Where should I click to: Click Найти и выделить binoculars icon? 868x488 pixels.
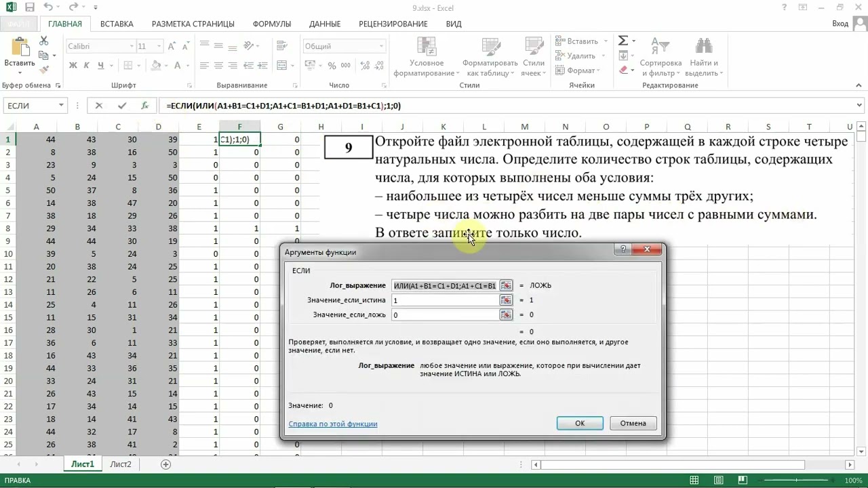tap(703, 46)
